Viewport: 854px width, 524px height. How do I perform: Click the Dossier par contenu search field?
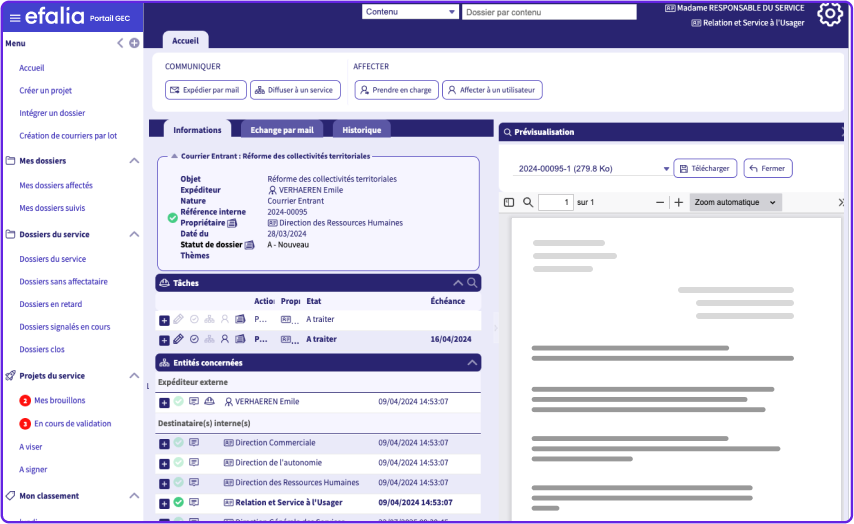pos(549,12)
